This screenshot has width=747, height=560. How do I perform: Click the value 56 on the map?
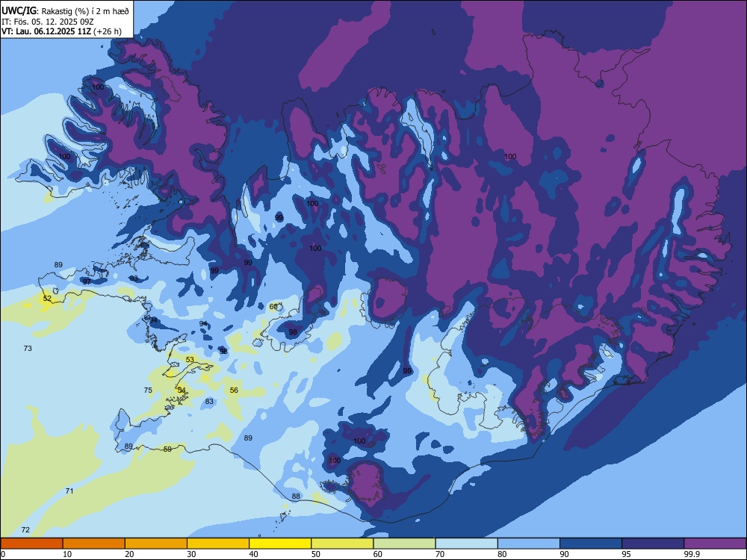(234, 390)
